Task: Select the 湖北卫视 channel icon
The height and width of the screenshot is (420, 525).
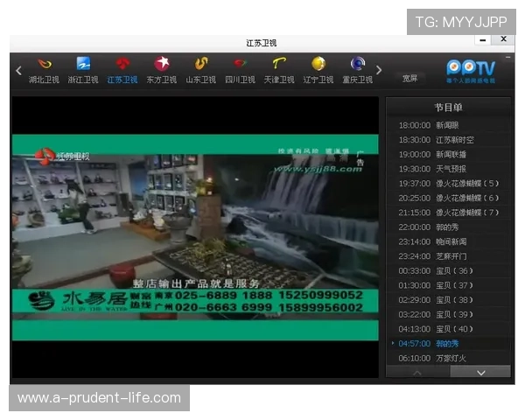Action: click(x=45, y=64)
